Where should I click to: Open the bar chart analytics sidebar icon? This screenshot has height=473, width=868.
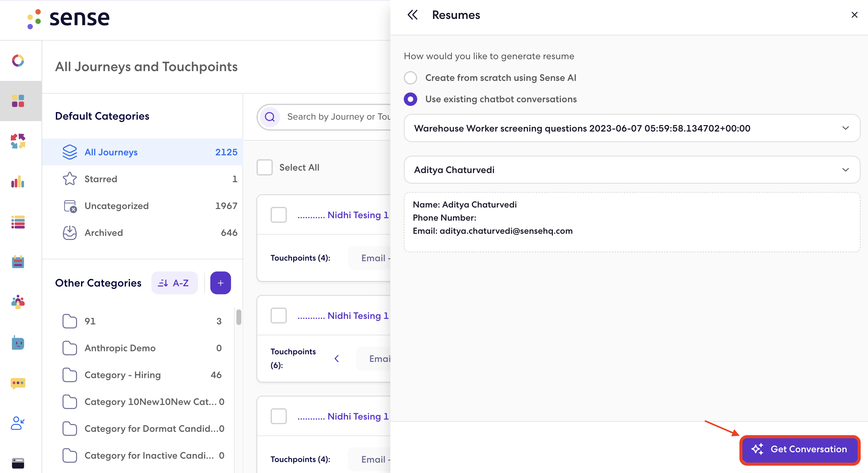(x=18, y=182)
